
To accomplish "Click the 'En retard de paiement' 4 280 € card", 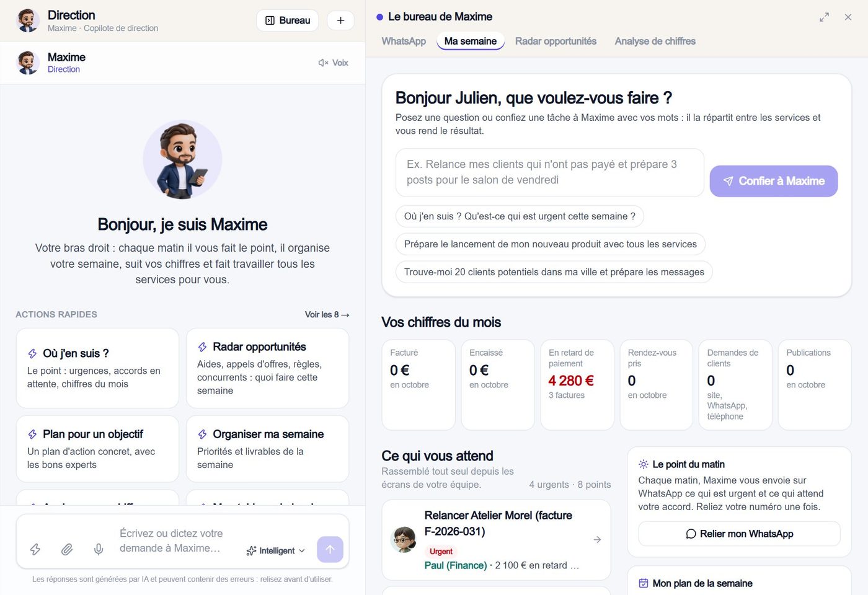I will [577, 384].
